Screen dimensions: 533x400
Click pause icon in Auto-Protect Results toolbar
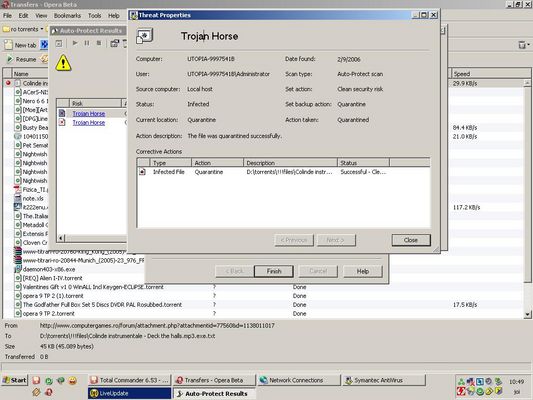[87, 43]
